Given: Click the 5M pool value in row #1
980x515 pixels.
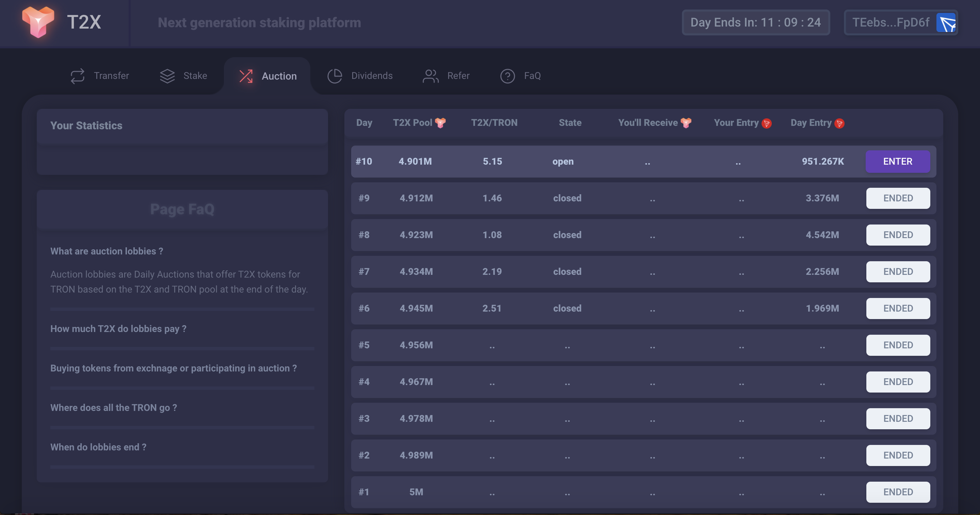Looking at the screenshot, I should click(416, 492).
